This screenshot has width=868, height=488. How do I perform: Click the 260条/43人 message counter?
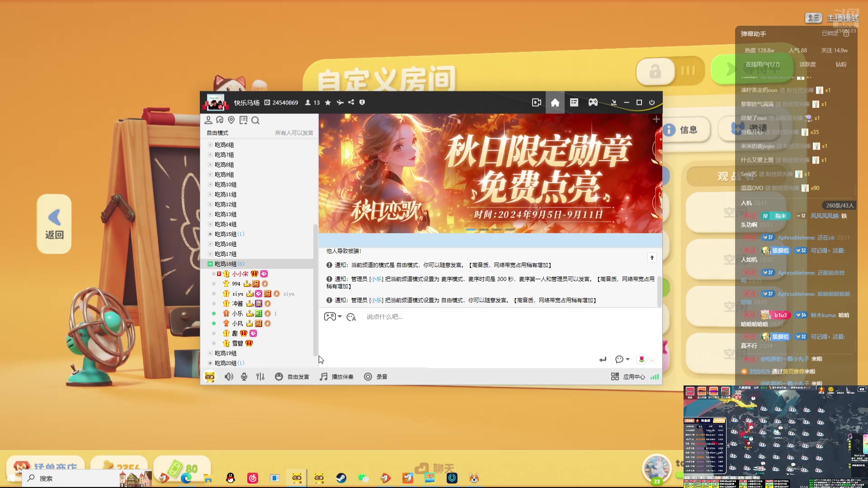(x=840, y=206)
